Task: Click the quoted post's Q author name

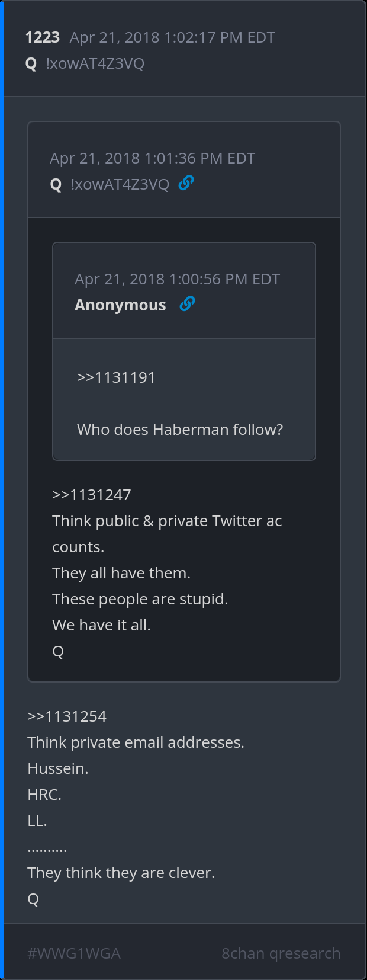Action: pyautogui.click(x=56, y=184)
